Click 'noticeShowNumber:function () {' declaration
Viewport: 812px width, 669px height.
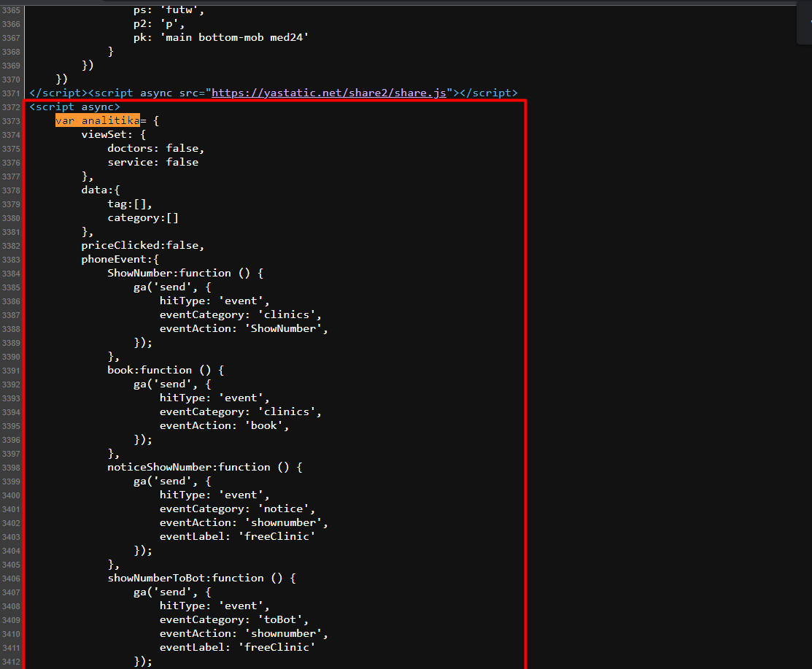(x=204, y=467)
